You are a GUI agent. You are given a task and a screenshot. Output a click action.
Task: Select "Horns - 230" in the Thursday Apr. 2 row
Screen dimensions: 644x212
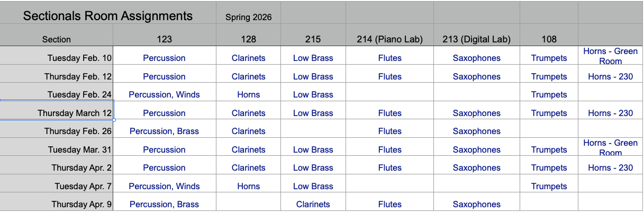[610, 167]
